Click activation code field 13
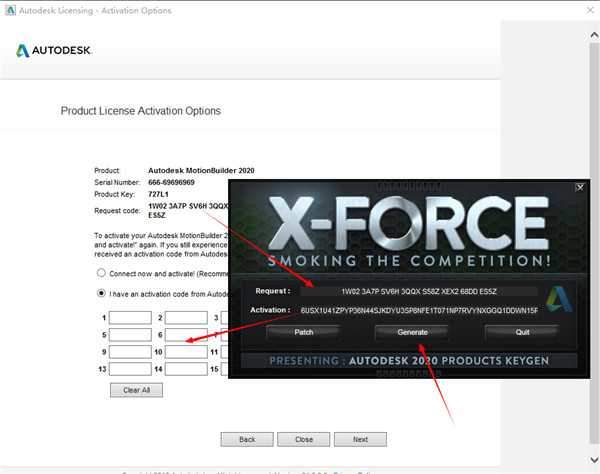Screen dimensions: 600x474 coord(130,369)
